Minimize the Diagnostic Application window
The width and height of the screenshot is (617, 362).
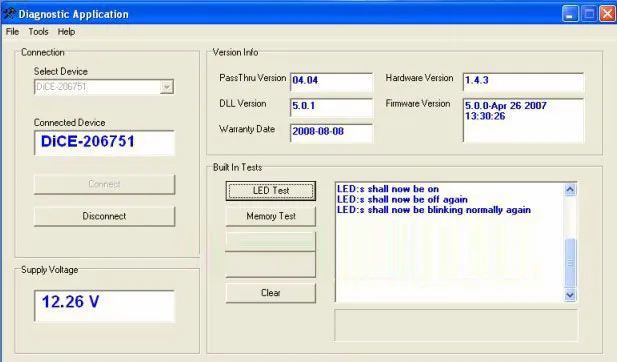tap(570, 14)
